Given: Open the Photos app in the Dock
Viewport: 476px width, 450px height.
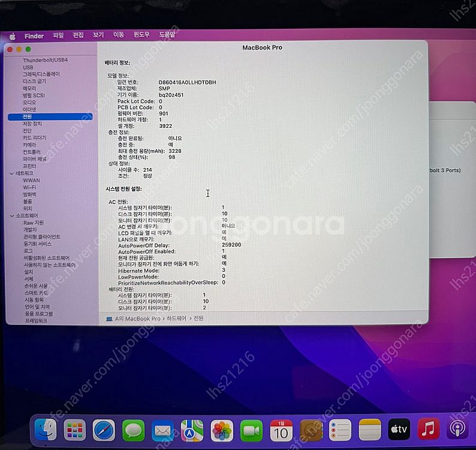Looking at the screenshot, I should [x=222, y=431].
